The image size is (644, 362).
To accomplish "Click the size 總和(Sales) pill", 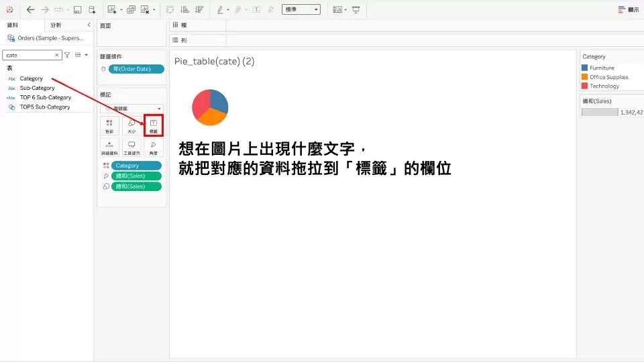I will click(x=136, y=186).
